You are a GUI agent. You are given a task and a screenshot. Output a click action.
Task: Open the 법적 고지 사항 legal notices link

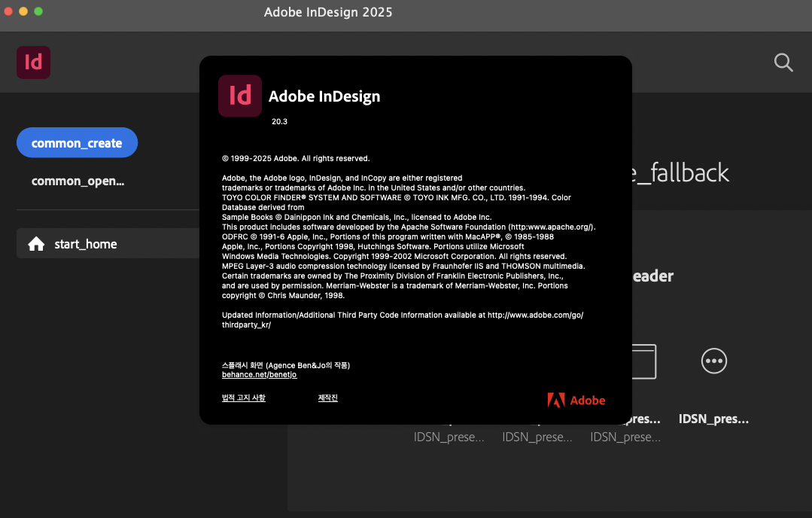243,398
